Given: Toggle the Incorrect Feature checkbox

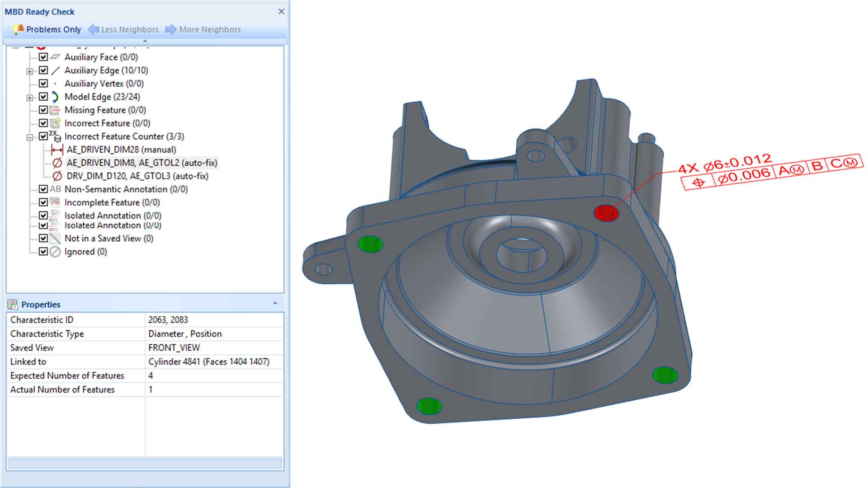Looking at the screenshot, I should coord(43,123).
